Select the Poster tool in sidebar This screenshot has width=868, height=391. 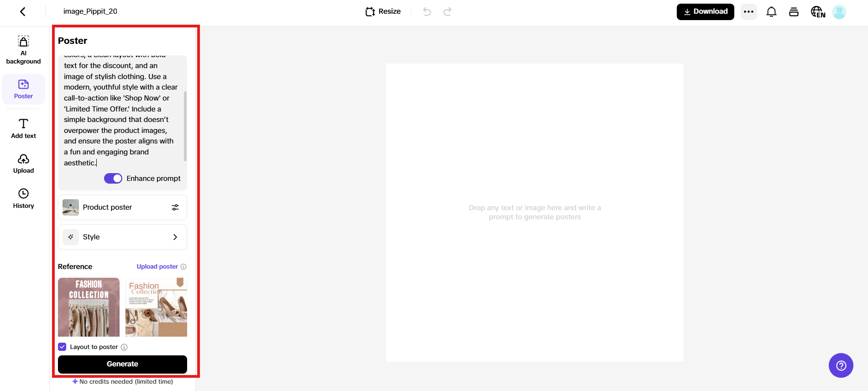click(23, 89)
